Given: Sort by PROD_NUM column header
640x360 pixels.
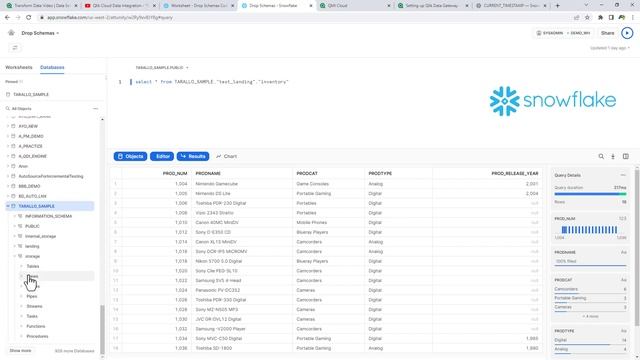Looking at the screenshot, I should [x=175, y=173].
